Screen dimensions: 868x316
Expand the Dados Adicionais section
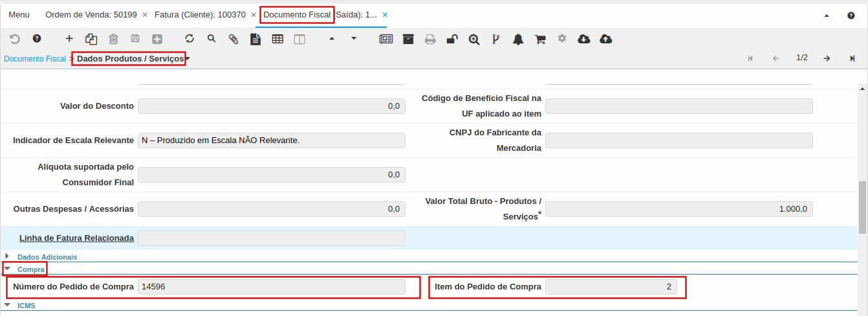[8, 256]
